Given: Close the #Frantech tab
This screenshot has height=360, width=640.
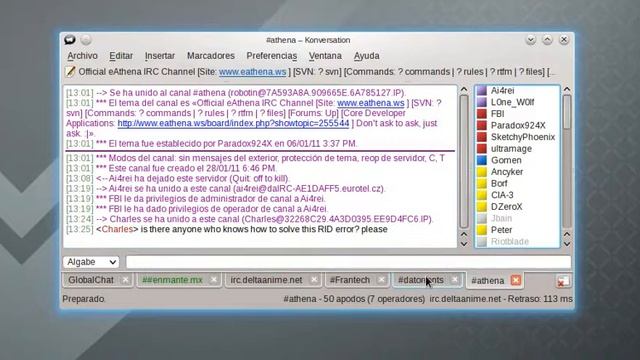Looking at the screenshot, I should [x=381, y=280].
